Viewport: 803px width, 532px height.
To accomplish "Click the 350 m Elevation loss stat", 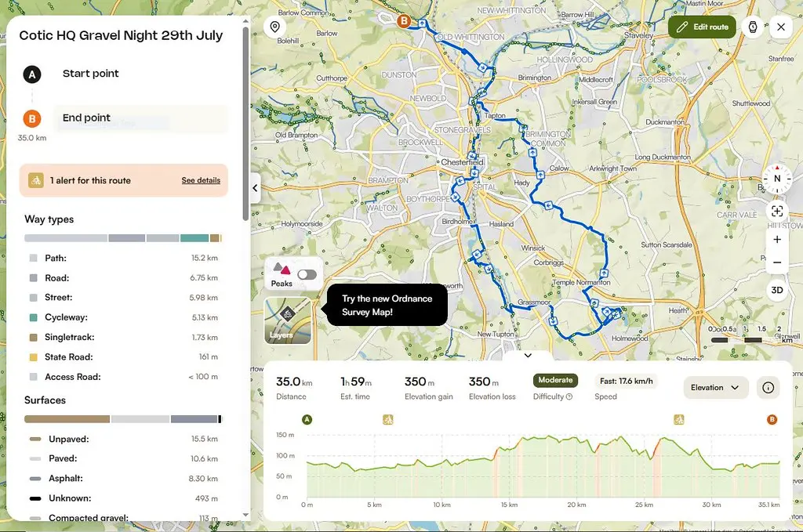I will point(492,388).
